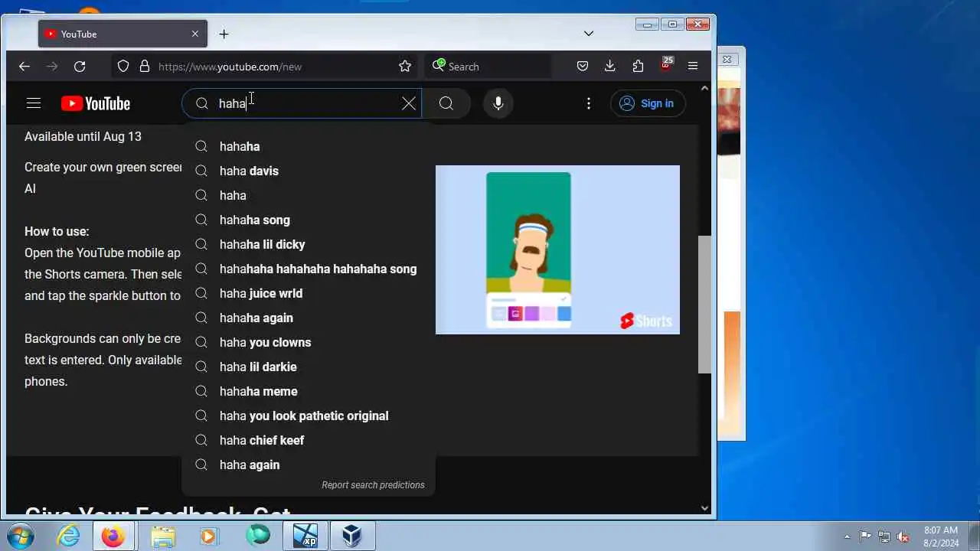Image resolution: width=980 pixels, height=551 pixels.
Task: Click the red extension icon with badge 25
Action: coord(665,65)
